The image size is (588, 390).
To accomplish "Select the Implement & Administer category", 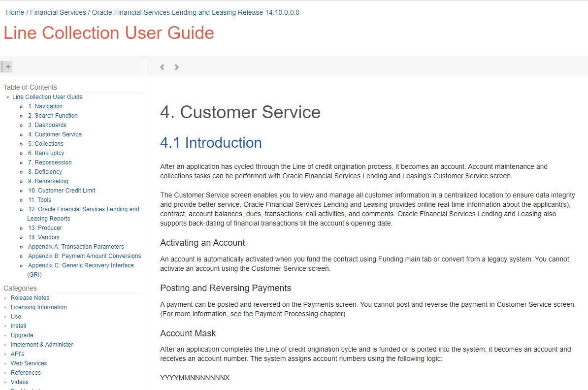I will tap(42, 345).
